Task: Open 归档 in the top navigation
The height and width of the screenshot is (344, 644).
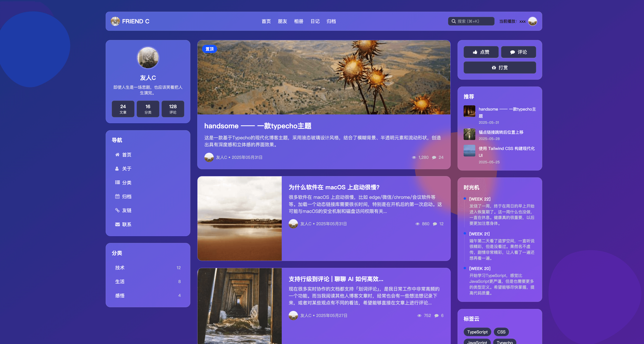Action: pos(331,21)
